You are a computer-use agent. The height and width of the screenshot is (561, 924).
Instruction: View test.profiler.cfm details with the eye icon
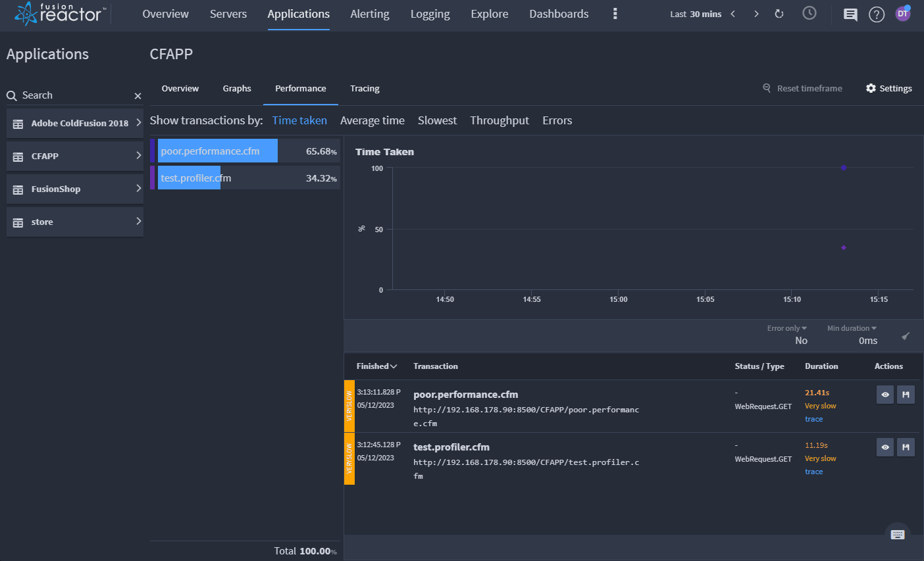885,447
